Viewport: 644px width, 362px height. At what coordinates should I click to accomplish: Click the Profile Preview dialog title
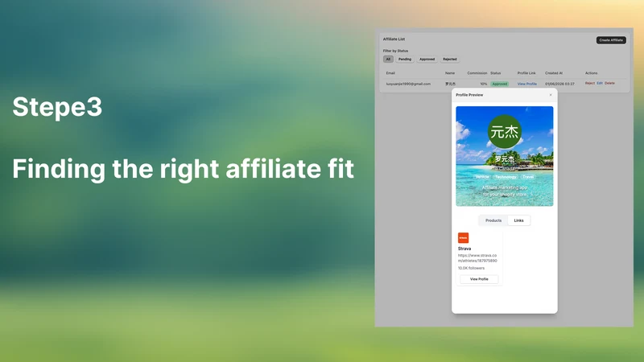tap(469, 95)
